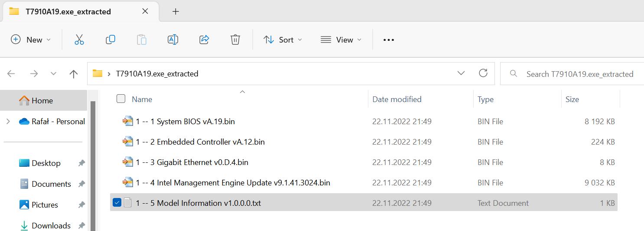644x231 pixels.
Task: Open the address bar history dropdown
Action: tap(461, 73)
